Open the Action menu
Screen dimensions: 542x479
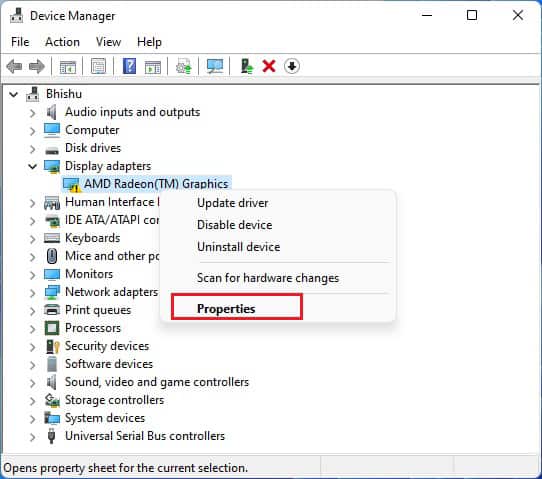62,42
